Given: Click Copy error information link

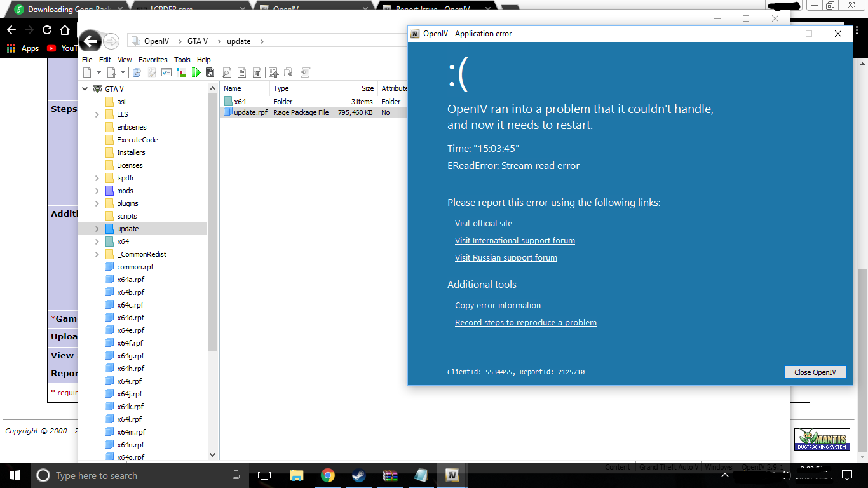Looking at the screenshot, I should 498,306.
